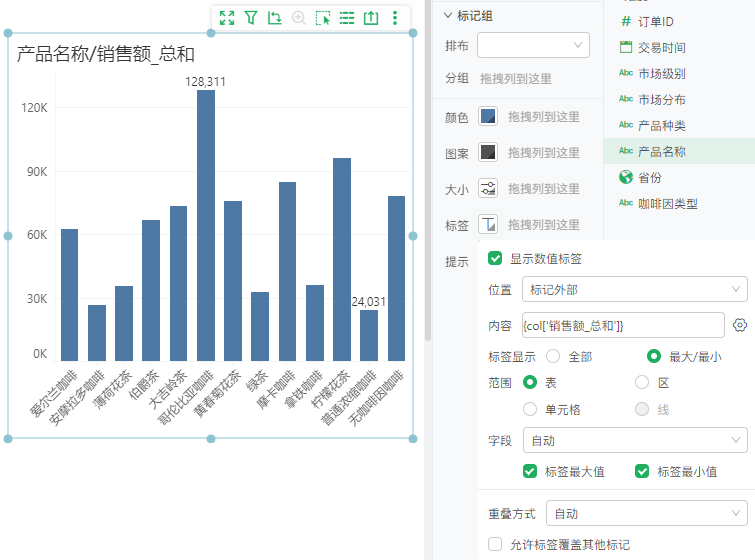
Task: Collapse the 标记组 section chevron
Action: tap(448, 15)
